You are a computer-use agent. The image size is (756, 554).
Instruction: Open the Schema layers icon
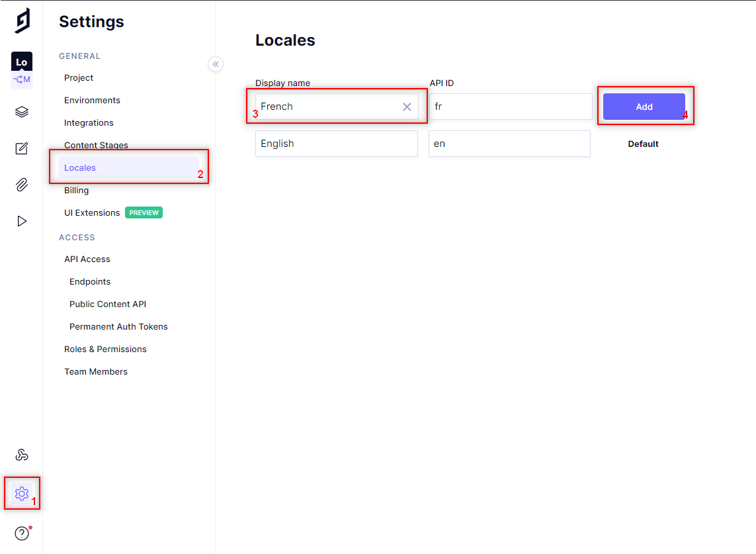tap(22, 112)
